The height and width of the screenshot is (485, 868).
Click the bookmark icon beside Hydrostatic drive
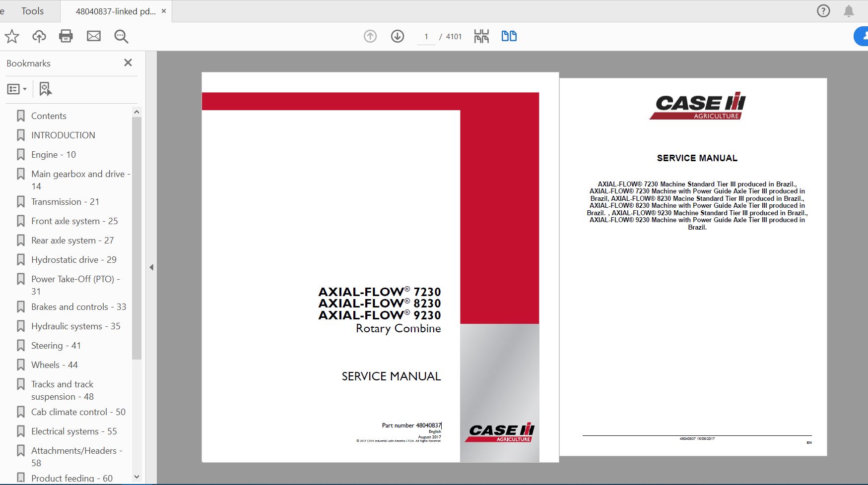[21, 260]
